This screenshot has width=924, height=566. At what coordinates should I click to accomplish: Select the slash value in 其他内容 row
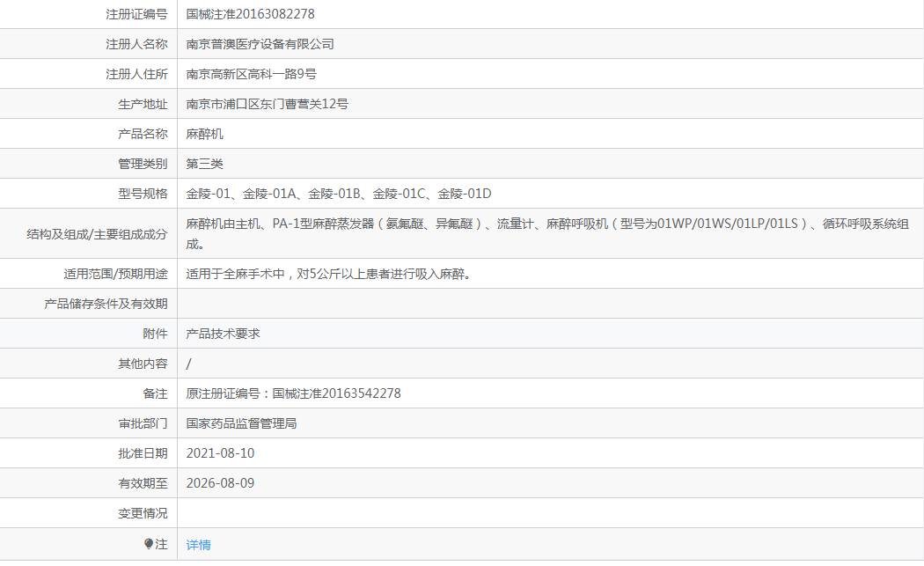tap(188, 364)
